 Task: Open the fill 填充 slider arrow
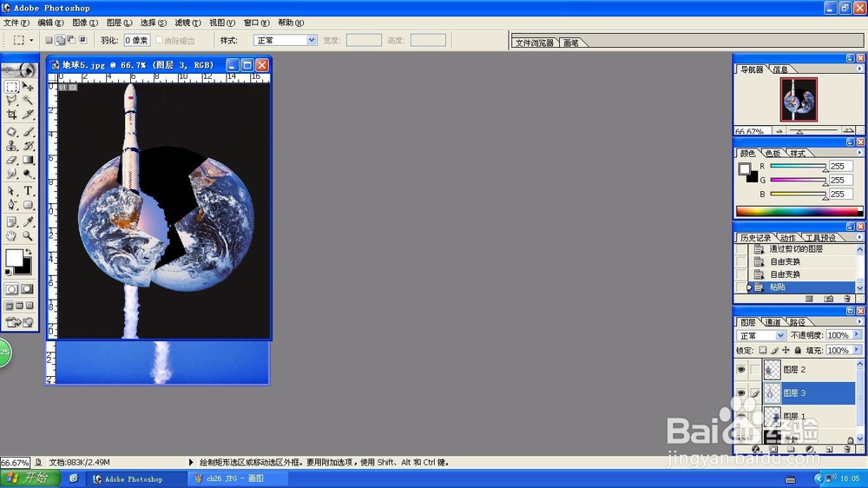[857, 350]
